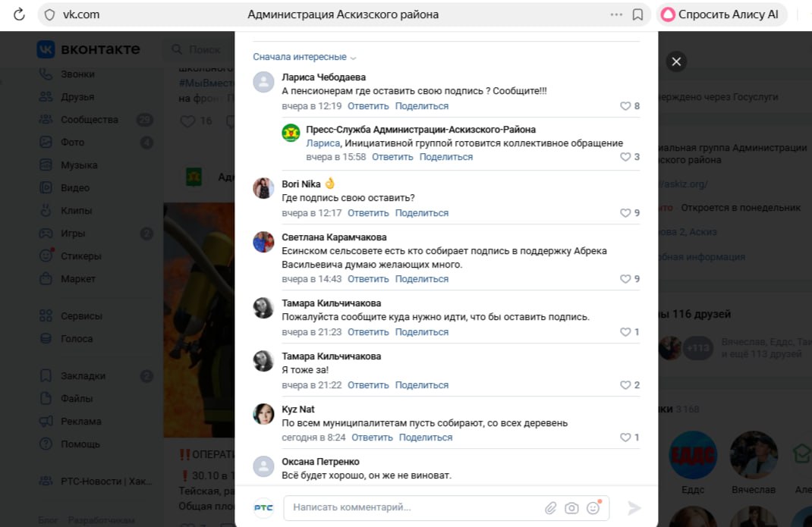This screenshot has width=812, height=527.
Task: Like Лариса Чебодаева's comment
Action: click(625, 106)
